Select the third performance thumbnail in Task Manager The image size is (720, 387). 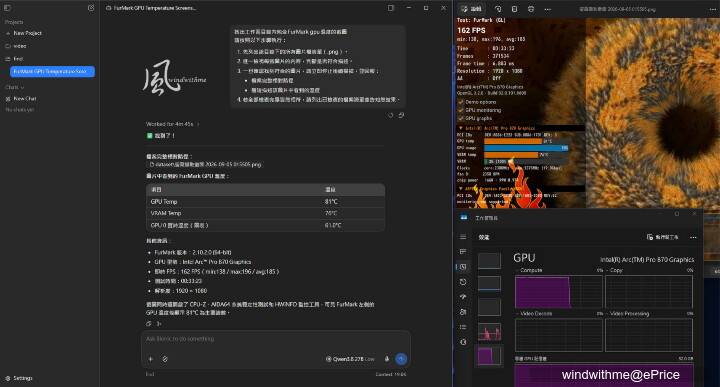tap(489, 307)
